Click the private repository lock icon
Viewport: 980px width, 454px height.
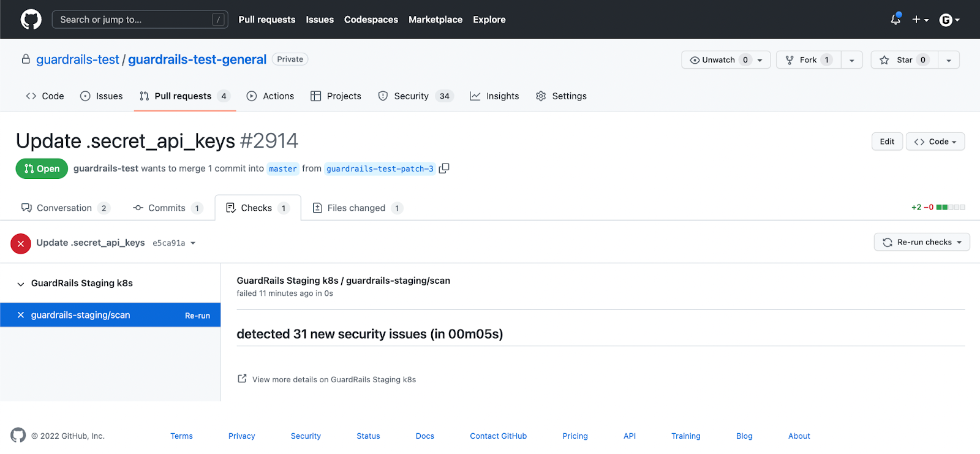coord(26,59)
